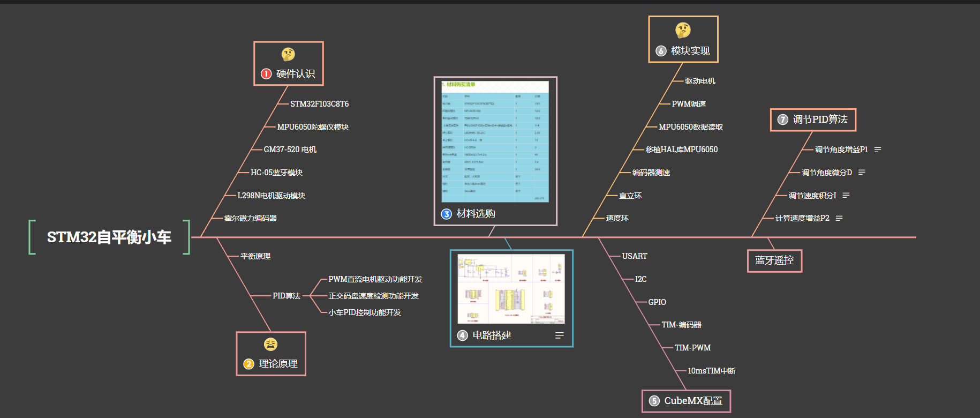Click number 7 marker on 调节PID算法

point(782,120)
